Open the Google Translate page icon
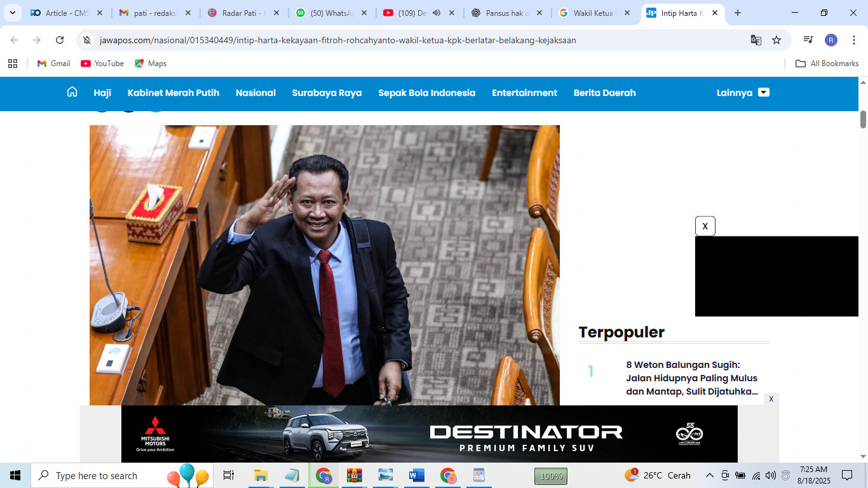868x488 pixels. (756, 39)
